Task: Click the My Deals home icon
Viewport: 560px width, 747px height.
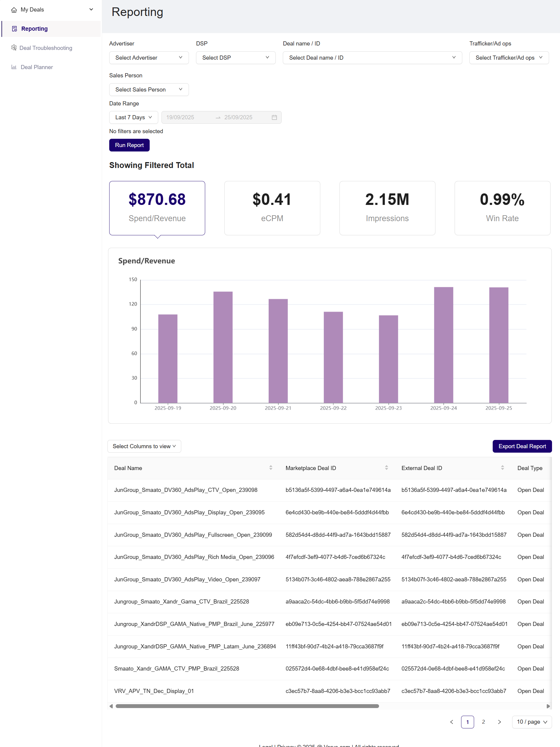Action: [14, 9]
